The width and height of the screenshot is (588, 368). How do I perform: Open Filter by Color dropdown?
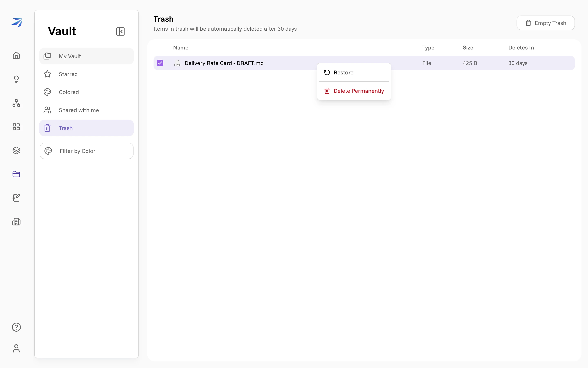(87, 151)
